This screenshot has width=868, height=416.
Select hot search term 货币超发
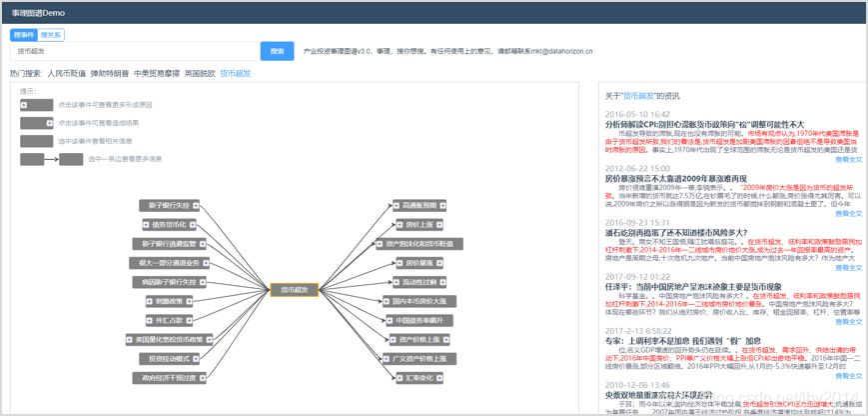236,73
